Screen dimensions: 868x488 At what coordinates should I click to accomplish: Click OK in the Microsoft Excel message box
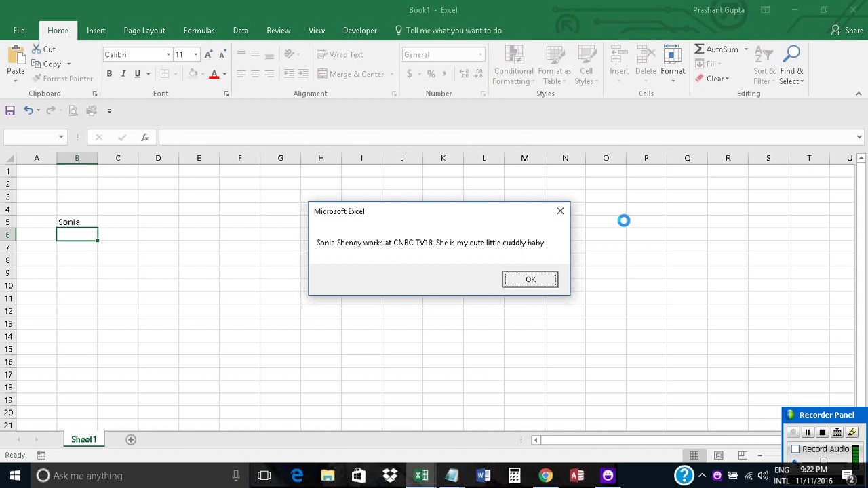(x=530, y=279)
